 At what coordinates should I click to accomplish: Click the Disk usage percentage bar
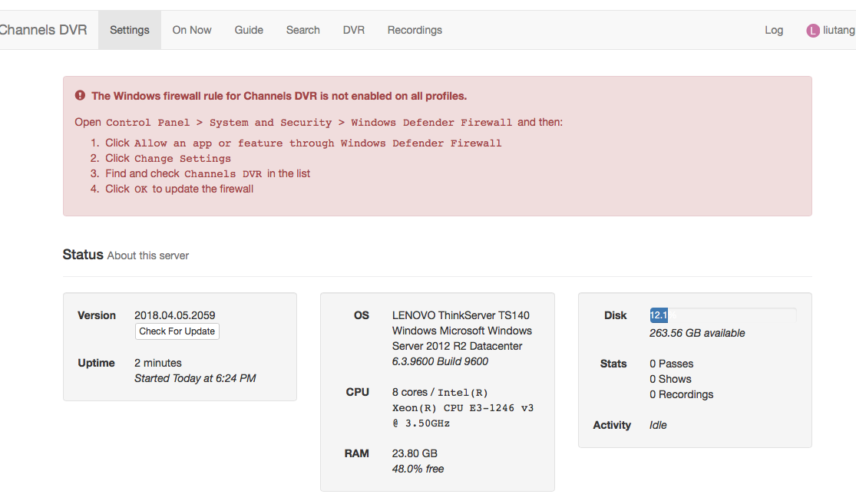point(722,315)
